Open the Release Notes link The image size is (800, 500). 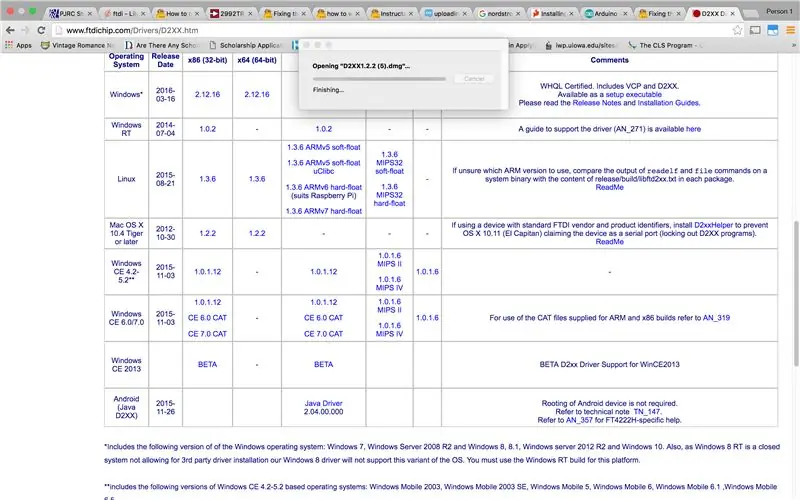click(596, 103)
